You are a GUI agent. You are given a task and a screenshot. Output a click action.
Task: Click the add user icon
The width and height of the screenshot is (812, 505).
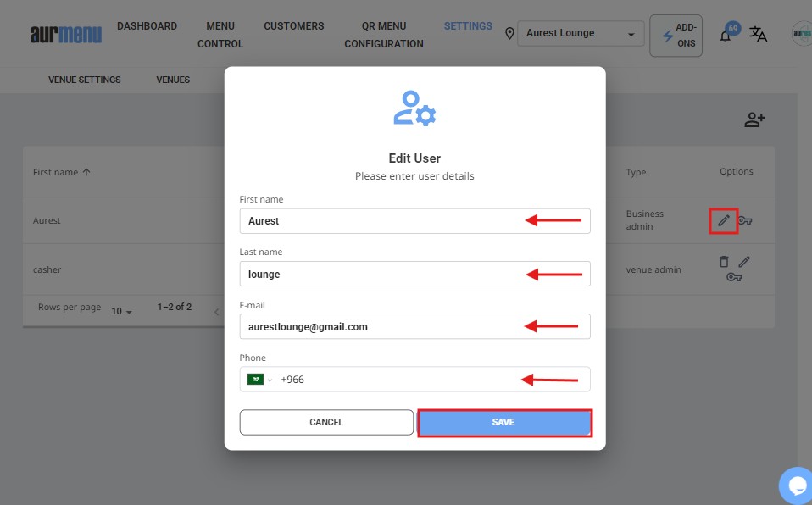(754, 120)
